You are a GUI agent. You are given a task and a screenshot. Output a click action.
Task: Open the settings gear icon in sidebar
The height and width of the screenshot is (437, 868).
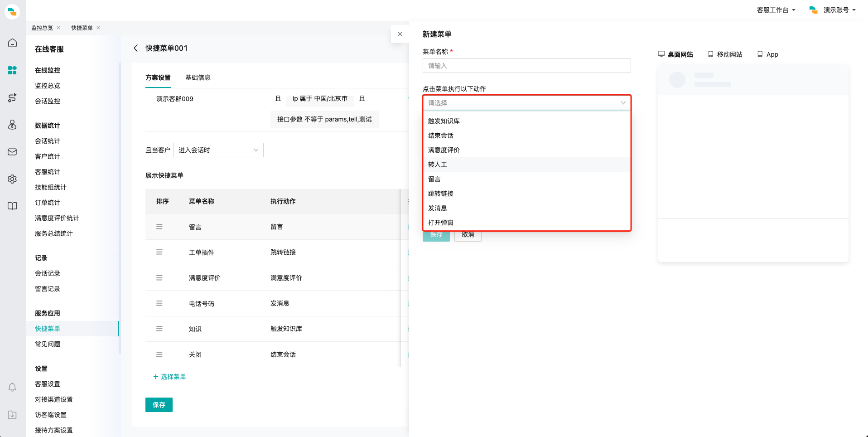coord(12,179)
